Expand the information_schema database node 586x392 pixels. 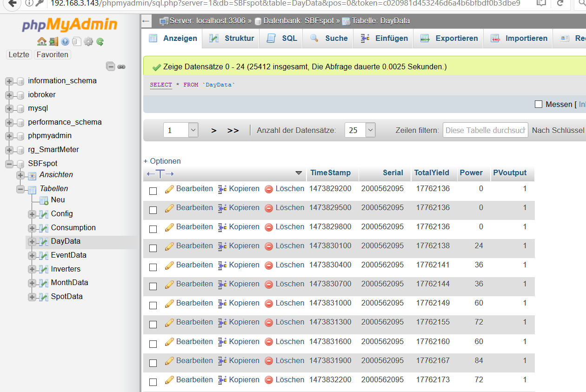(x=9, y=81)
